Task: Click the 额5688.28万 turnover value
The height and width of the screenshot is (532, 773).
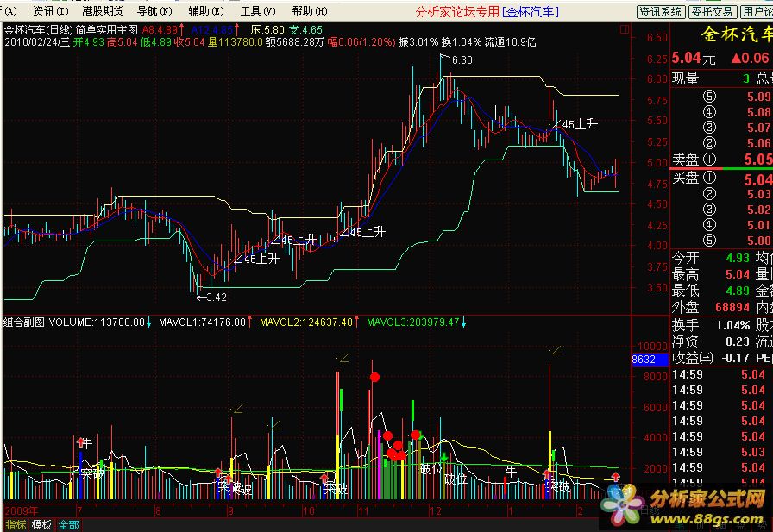Action: coord(295,42)
